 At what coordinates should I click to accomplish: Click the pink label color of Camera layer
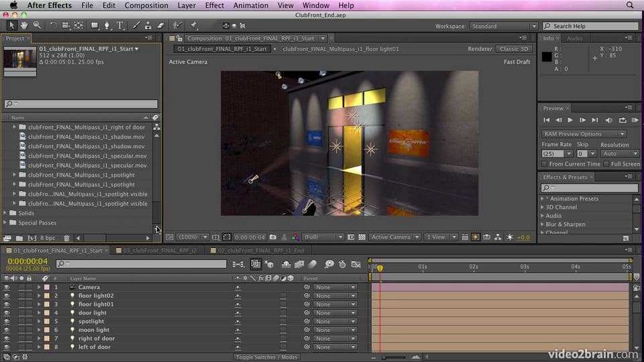[x=47, y=288]
